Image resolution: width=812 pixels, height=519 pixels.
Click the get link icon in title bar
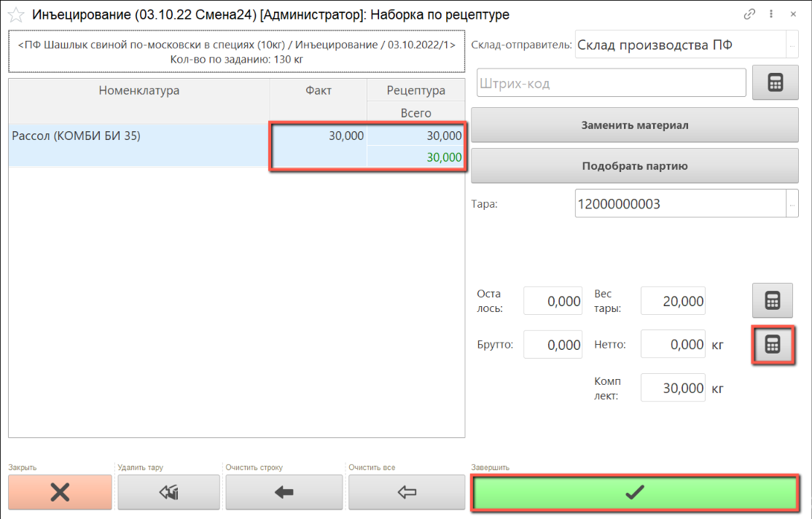pos(749,15)
